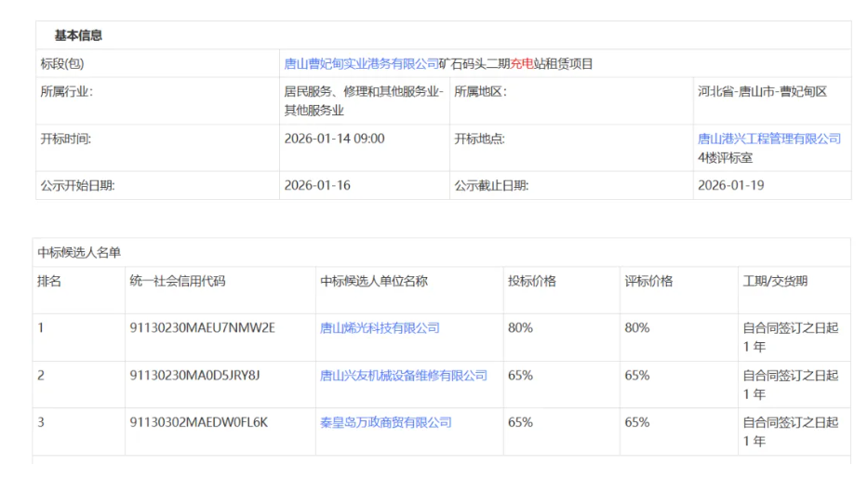Screen dimensions: 868x478
Task: Click the 排名 column header
Action: coord(49,281)
